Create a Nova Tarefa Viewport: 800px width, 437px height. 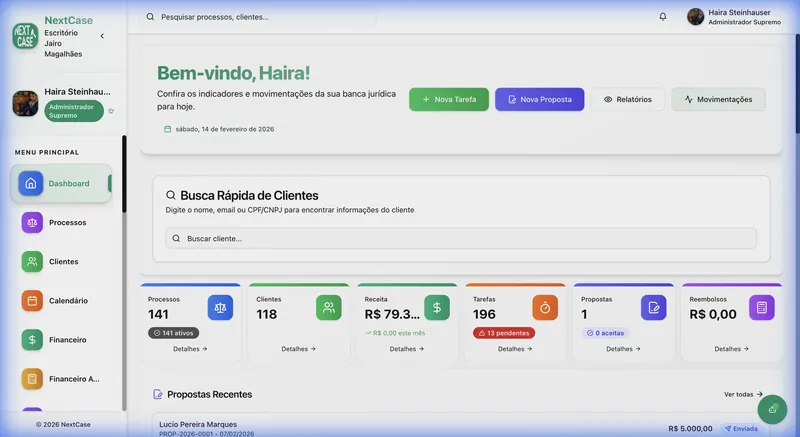(449, 99)
